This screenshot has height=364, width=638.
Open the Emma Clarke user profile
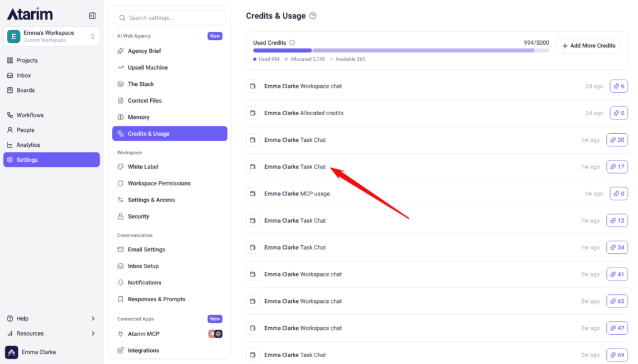coord(39,352)
